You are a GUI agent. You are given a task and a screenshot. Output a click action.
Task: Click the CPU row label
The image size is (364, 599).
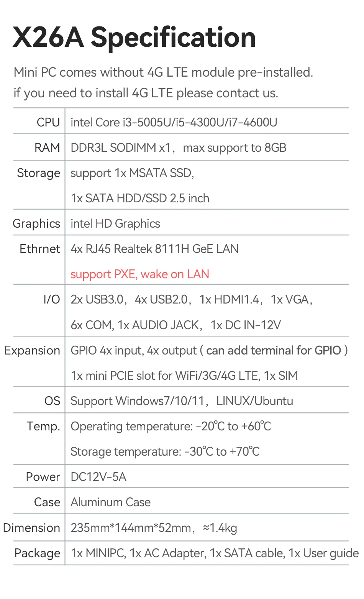(48, 122)
